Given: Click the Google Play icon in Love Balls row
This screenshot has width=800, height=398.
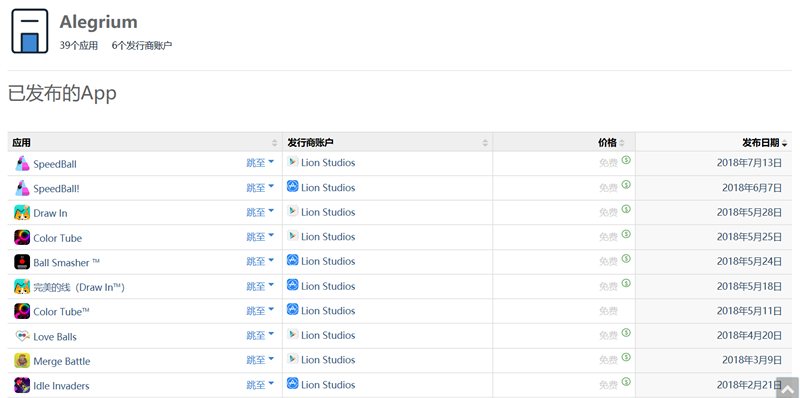Looking at the screenshot, I should point(292,334).
